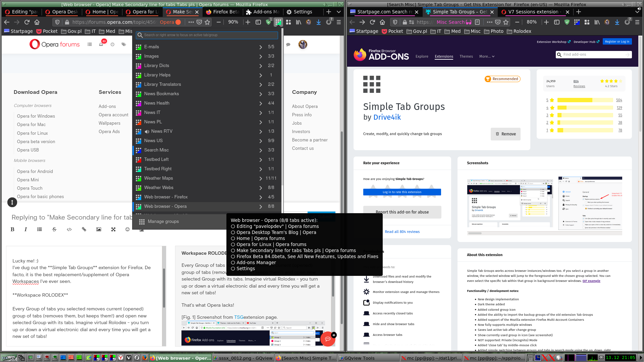The image size is (644, 362).
Task: Click Report this add-on for abuse
Action: 402,212
